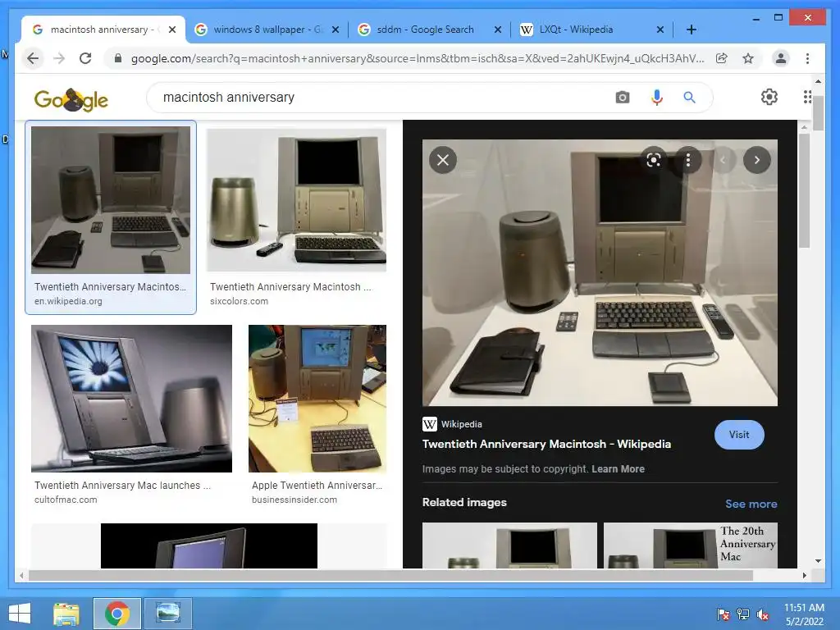Open a new browser tab

(692, 30)
